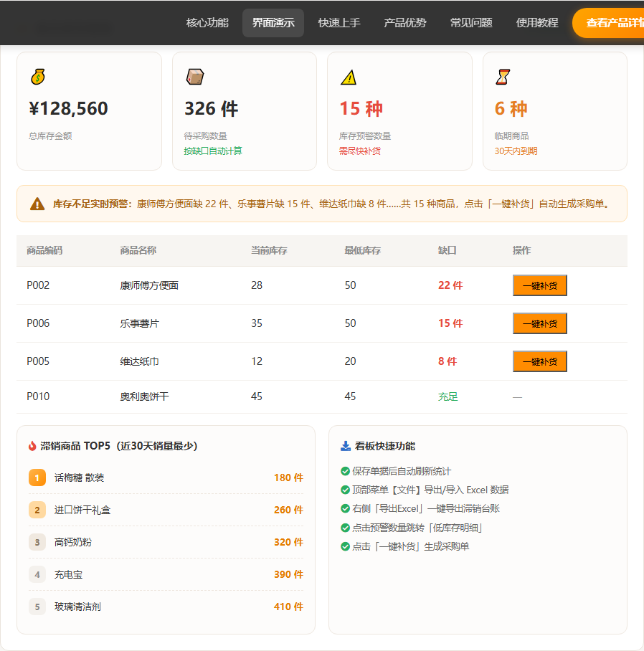Click the 15 种 stock warning count

361,109
